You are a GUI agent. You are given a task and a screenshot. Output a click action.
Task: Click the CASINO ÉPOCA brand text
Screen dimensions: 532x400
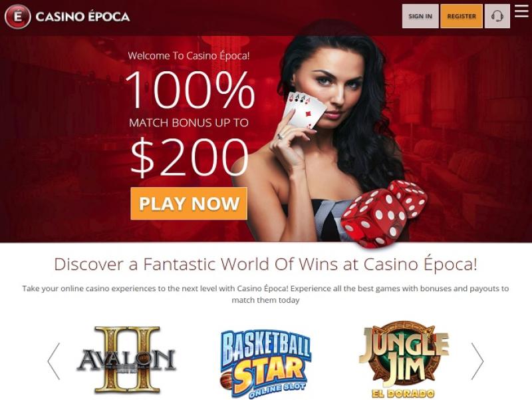82,17
